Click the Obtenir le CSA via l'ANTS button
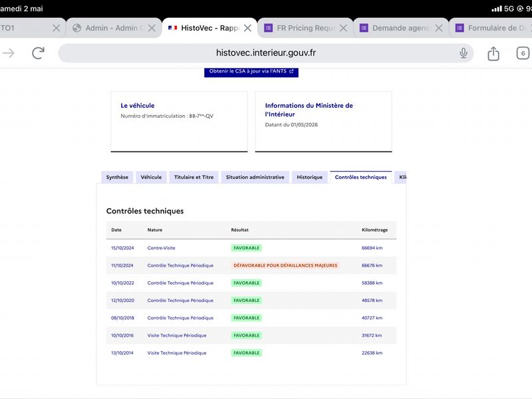532x399 pixels. [x=251, y=72]
